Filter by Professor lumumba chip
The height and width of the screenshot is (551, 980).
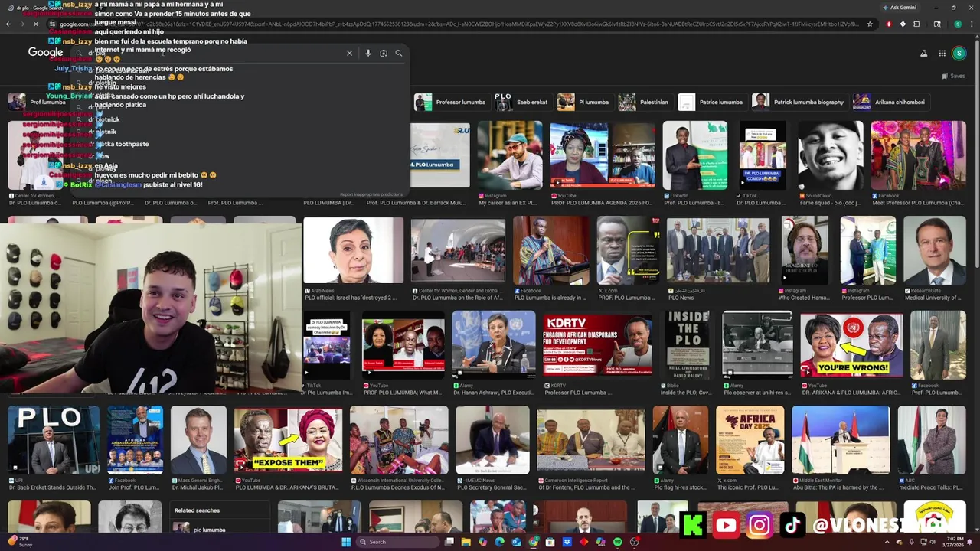(450, 102)
